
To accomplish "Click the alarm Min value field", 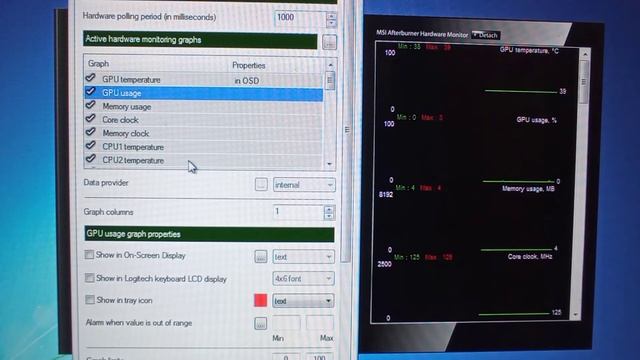I will 287,323.
